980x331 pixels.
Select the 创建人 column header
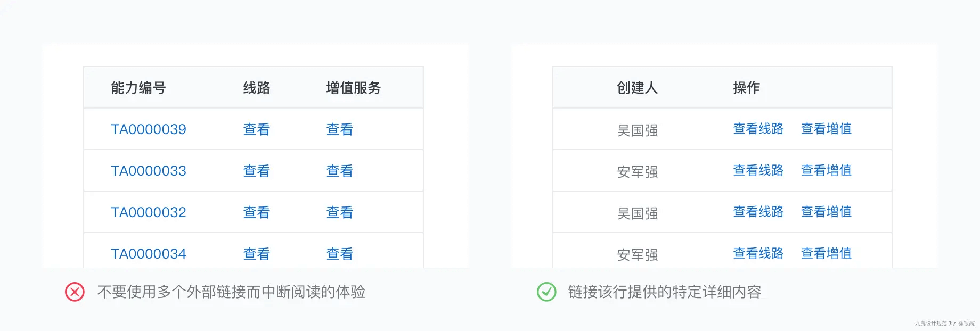638,88
